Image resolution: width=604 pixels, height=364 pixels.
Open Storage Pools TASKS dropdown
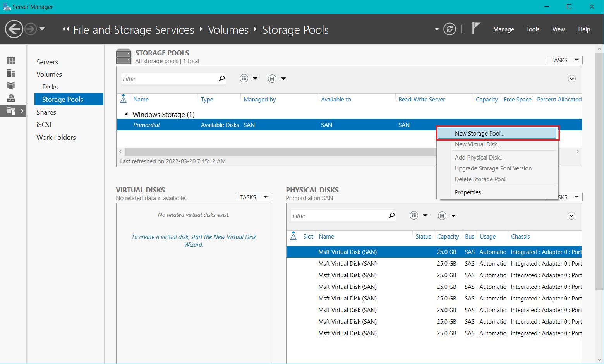[565, 60]
